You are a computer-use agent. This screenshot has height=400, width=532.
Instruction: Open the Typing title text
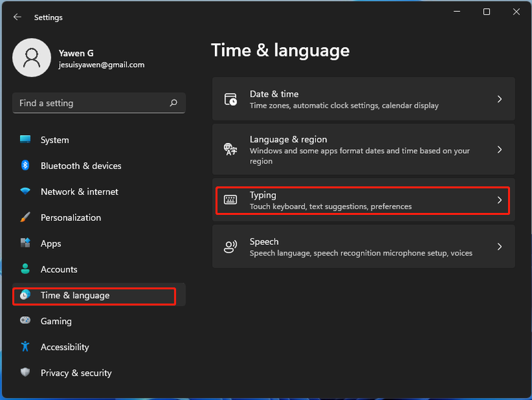(263, 195)
